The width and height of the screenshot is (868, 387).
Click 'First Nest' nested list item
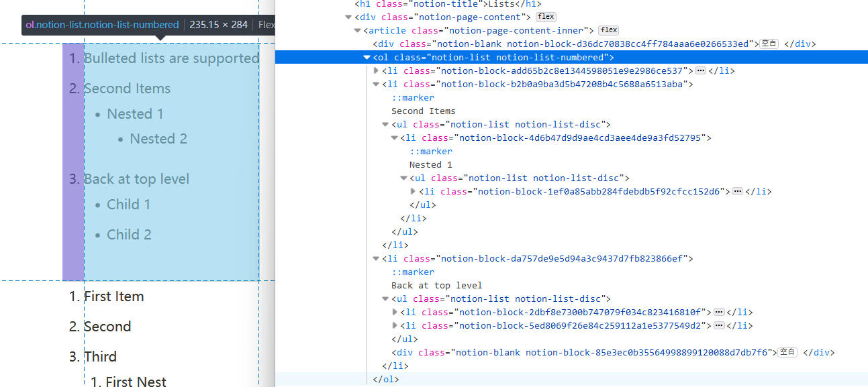pos(136,382)
